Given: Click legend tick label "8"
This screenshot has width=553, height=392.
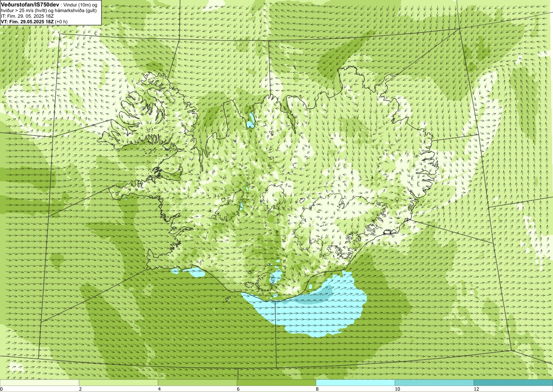Looking at the screenshot, I should pos(317,389).
